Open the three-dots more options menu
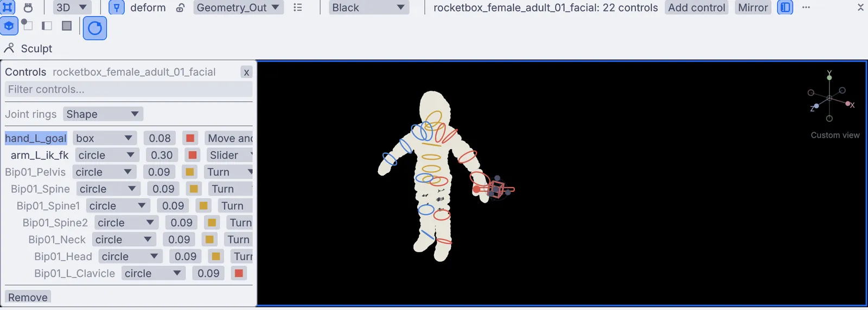Viewport: 868px width, 310px height. pyautogui.click(x=806, y=8)
